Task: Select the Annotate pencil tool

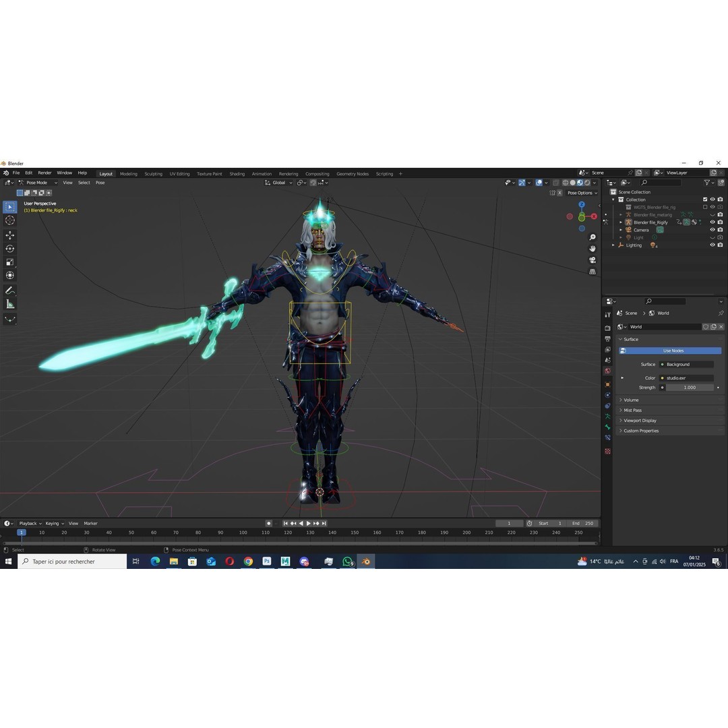Action: [9, 291]
